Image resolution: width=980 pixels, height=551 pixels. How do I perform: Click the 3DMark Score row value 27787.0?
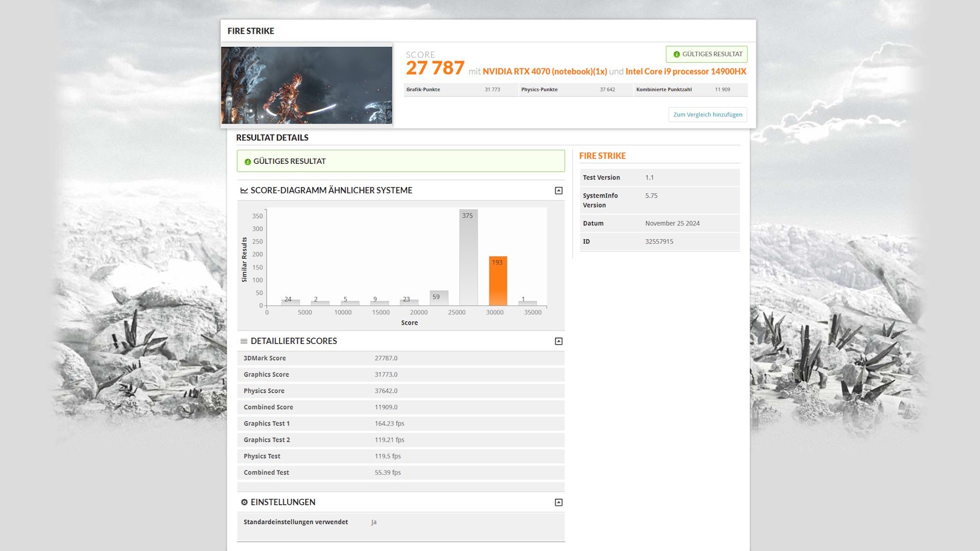(386, 358)
